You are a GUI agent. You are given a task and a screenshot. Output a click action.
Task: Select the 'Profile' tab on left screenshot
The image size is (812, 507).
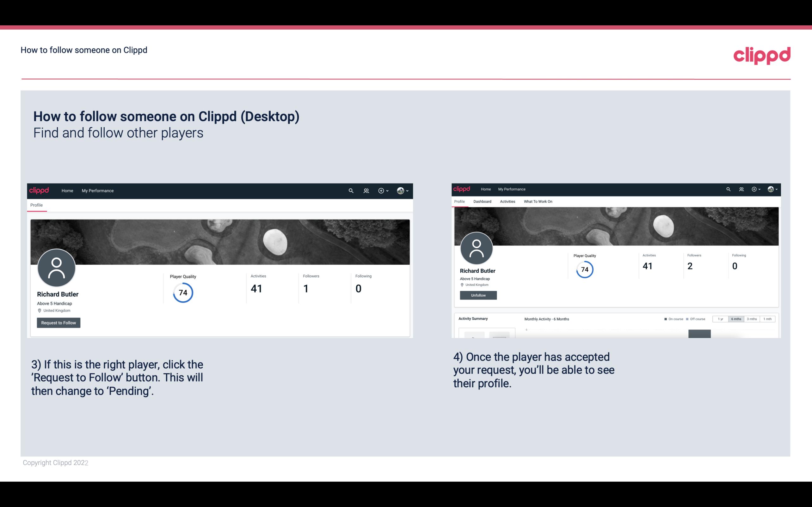36,205
